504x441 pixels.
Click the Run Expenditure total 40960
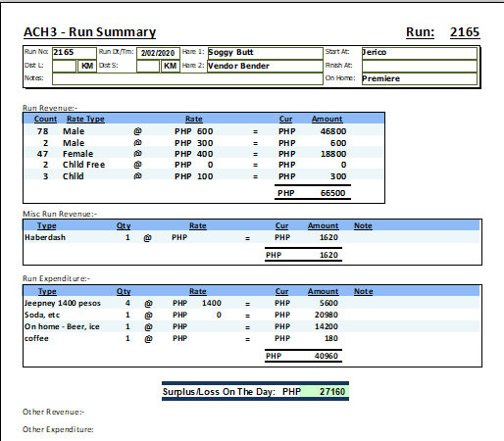coord(327,356)
